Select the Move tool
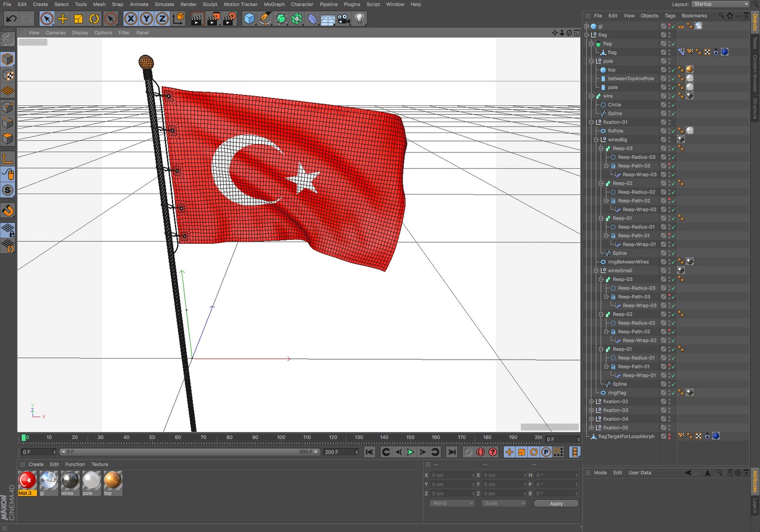760x532 pixels. click(x=63, y=19)
